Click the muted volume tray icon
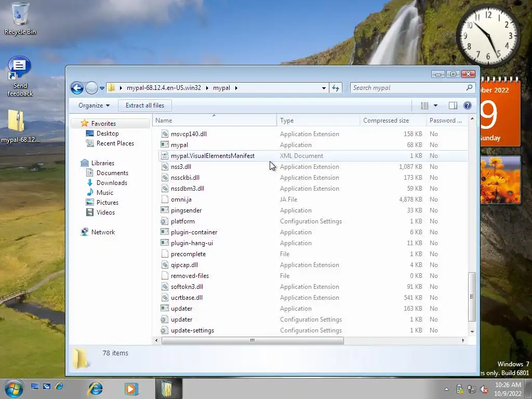The image size is (532, 399). (484, 389)
